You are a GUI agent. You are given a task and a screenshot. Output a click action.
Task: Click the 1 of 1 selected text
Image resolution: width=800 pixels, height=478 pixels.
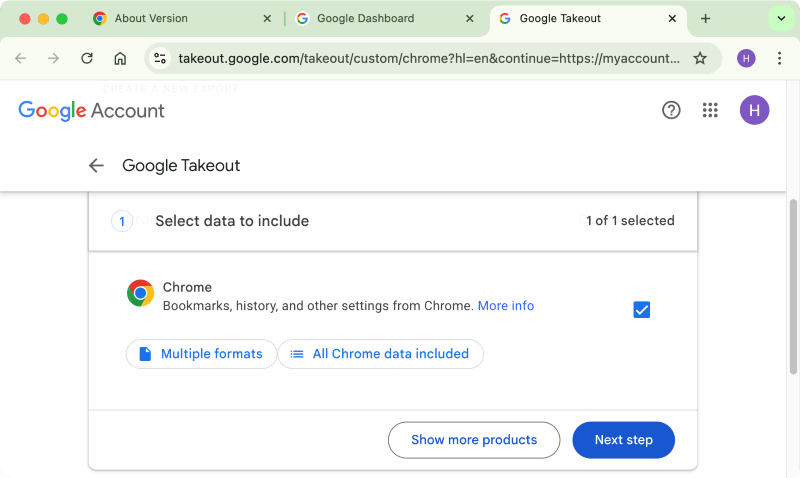(x=630, y=220)
